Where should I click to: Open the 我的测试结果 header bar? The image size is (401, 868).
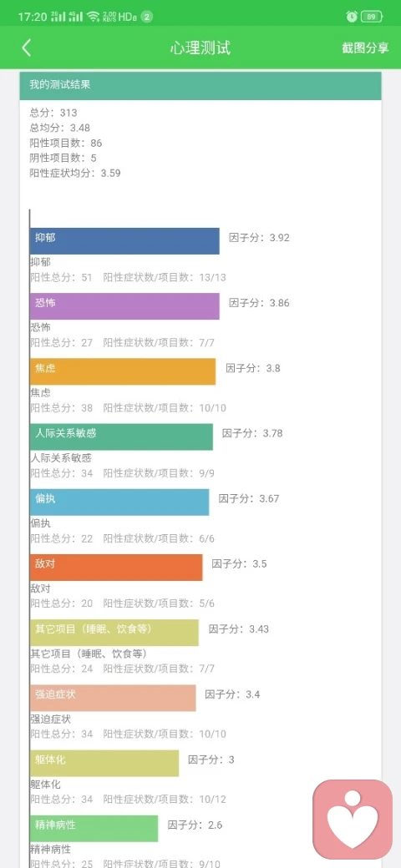(200, 85)
